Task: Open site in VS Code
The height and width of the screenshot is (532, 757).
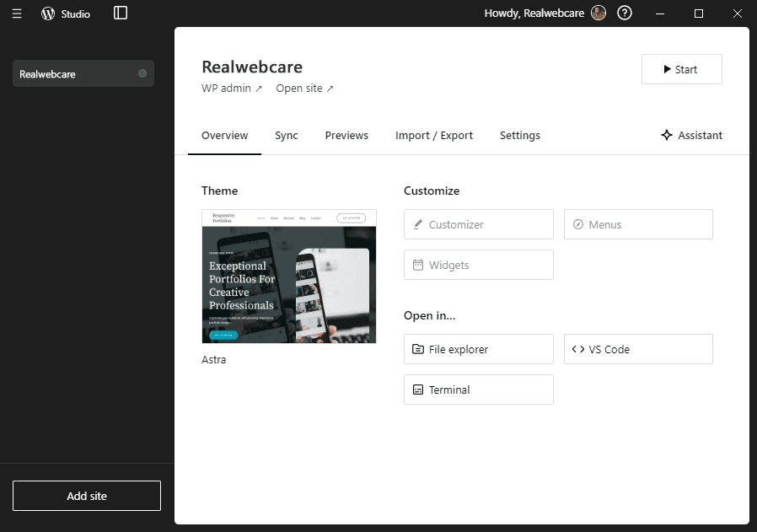Action: click(x=638, y=349)
